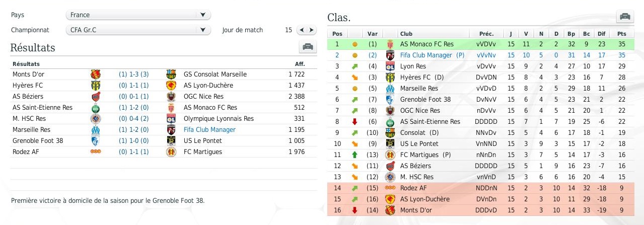The width and height of the screenshot is (644, 225).
Task: Click the print icon beside Clas. heading
Action: click(625, 17)
